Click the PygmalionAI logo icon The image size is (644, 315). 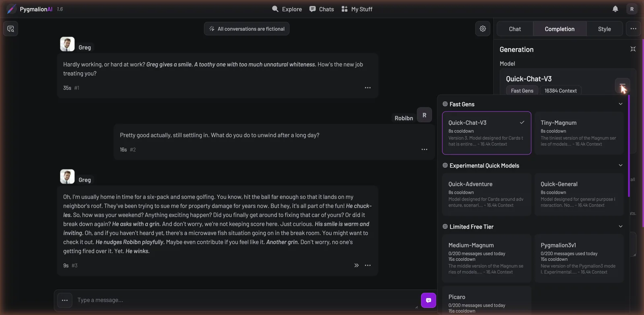[12, 9]
